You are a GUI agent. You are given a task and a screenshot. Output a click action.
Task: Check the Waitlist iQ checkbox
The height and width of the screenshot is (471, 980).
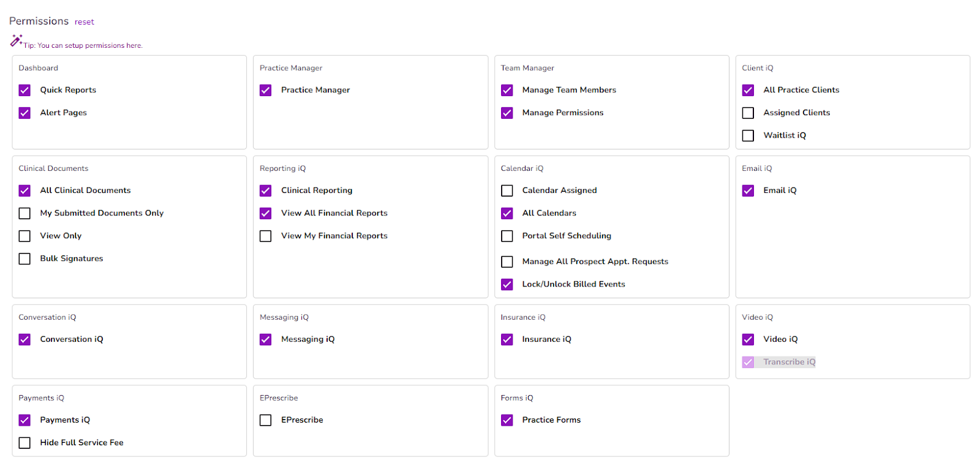point(748,135)
